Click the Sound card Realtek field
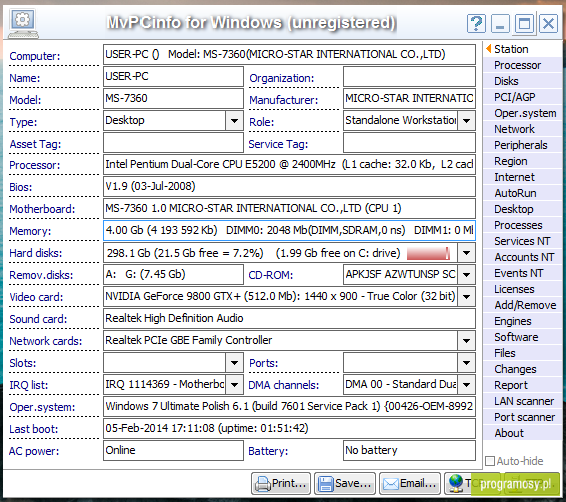566x502 pixels. coord(289,319)
